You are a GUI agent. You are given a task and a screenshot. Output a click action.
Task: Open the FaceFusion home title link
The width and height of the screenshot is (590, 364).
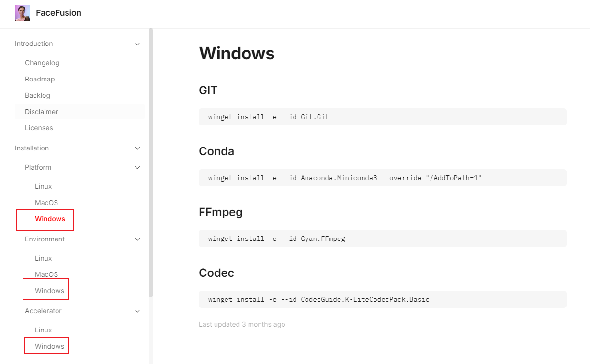[58, 13]
